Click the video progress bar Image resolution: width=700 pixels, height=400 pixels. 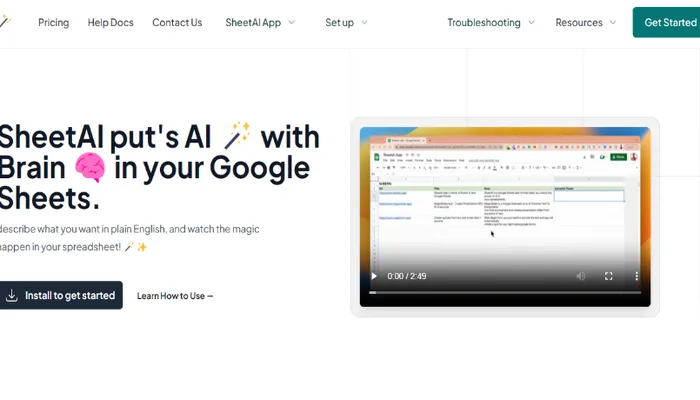click(x=505, y=293)
